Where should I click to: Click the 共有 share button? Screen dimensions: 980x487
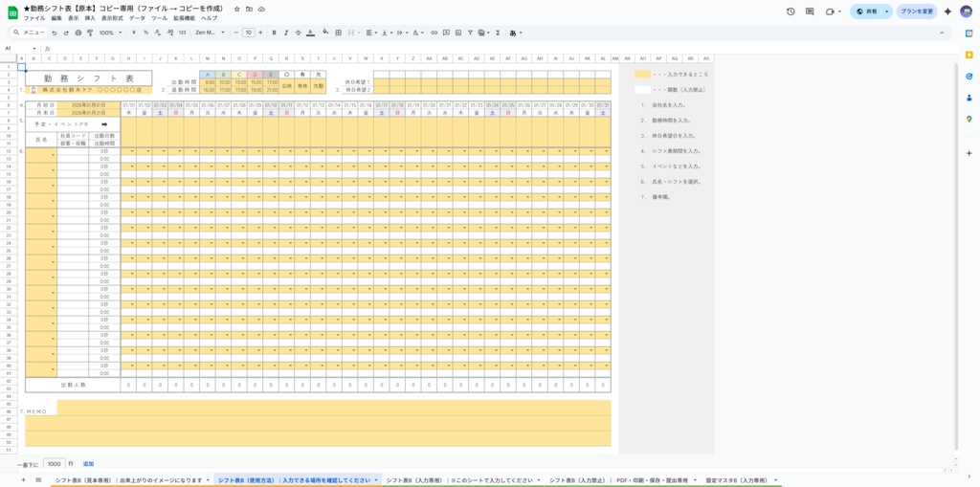[865, 11]
